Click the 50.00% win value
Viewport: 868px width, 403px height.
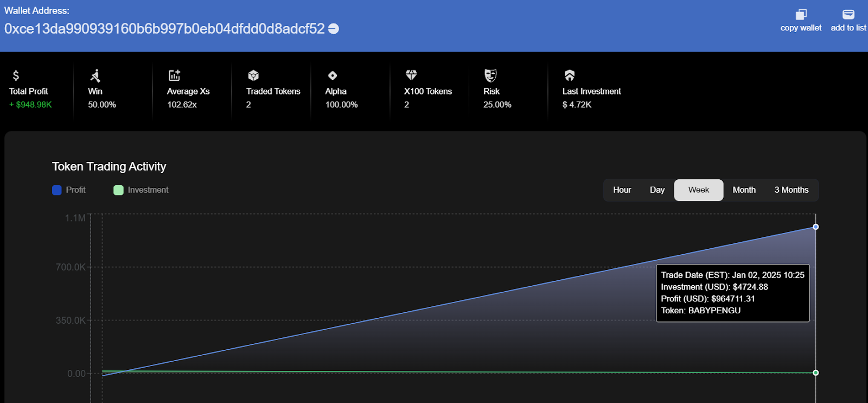[102, 105]
